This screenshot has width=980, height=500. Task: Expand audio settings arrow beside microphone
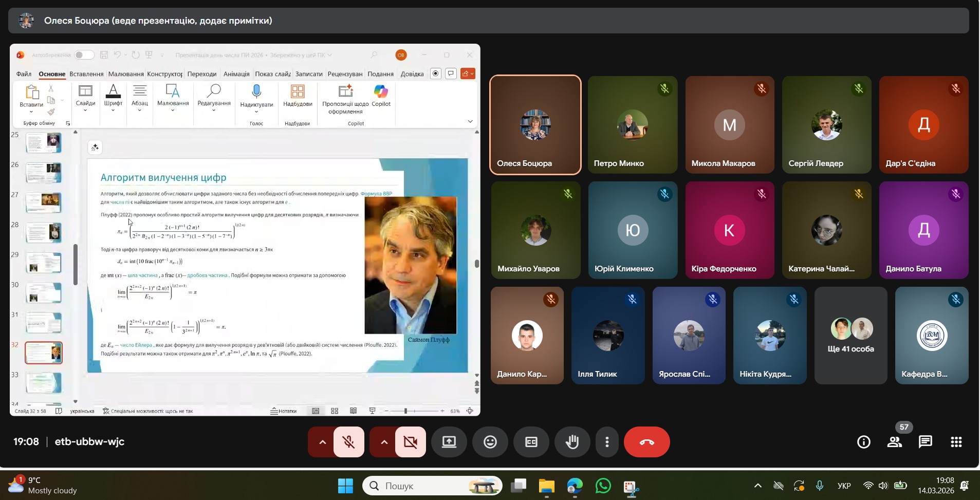pos(322,442)
